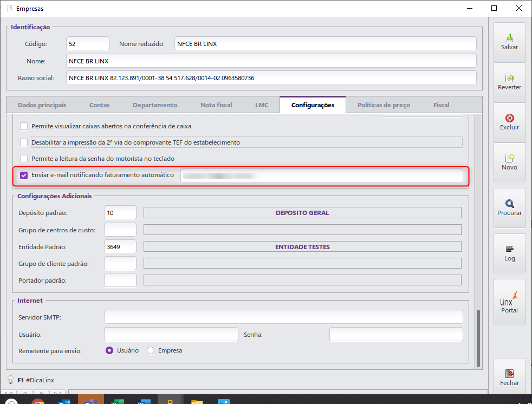Screen dimensions: 532x404
Task: Click the Excluir red delete icon
Action: (509, 122)
